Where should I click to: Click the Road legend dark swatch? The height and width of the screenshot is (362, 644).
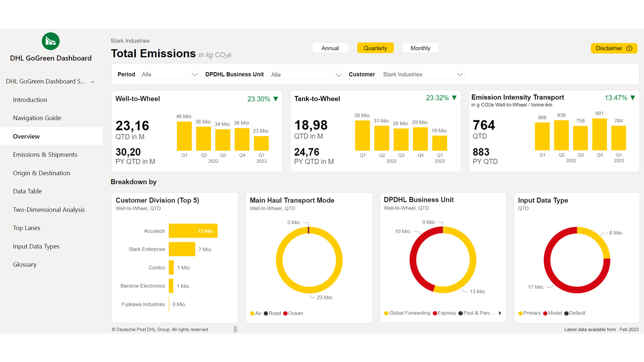coord(266,314)
